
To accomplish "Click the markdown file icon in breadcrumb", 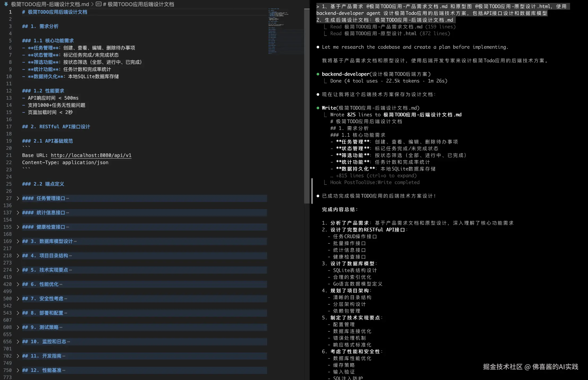I will click(x=6, y=4).
